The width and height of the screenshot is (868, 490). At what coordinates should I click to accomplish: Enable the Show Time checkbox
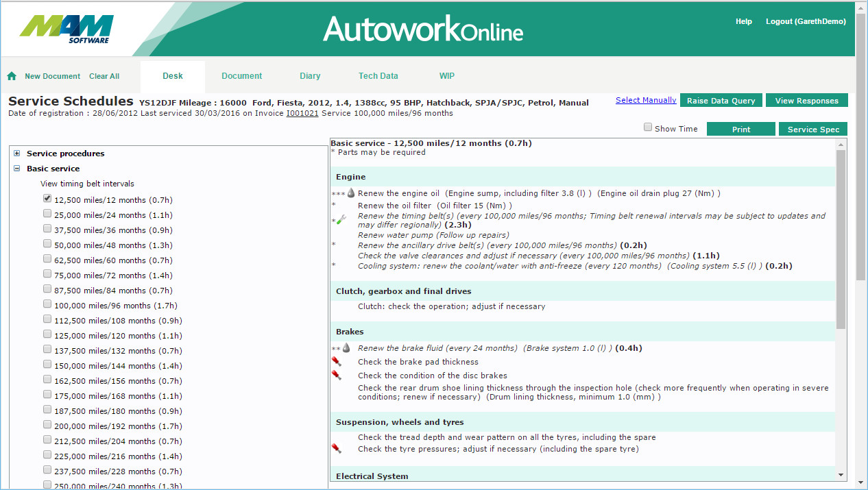[648, 127]
